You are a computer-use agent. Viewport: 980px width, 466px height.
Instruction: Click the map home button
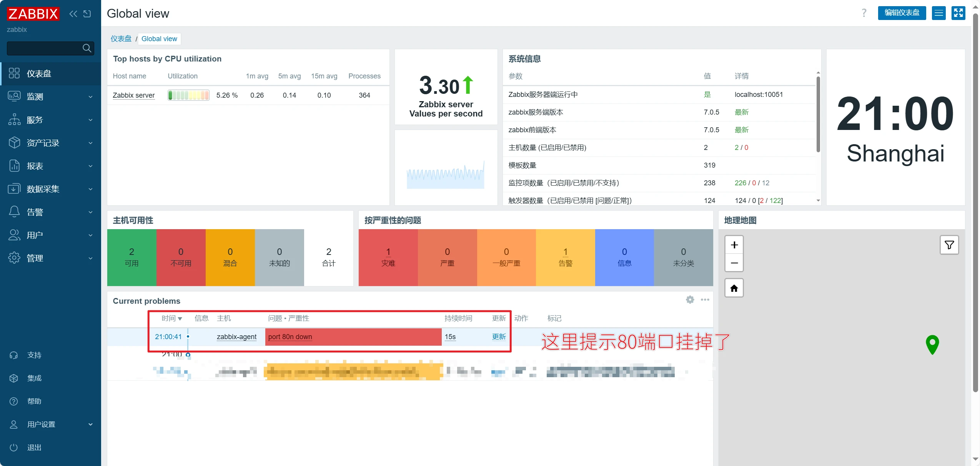click(x=734, y=288)
